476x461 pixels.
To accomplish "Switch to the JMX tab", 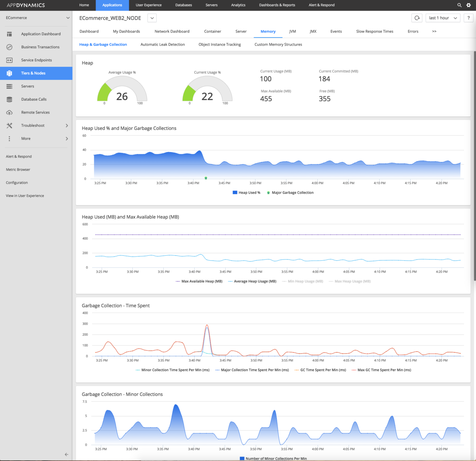I will (313, 31).
